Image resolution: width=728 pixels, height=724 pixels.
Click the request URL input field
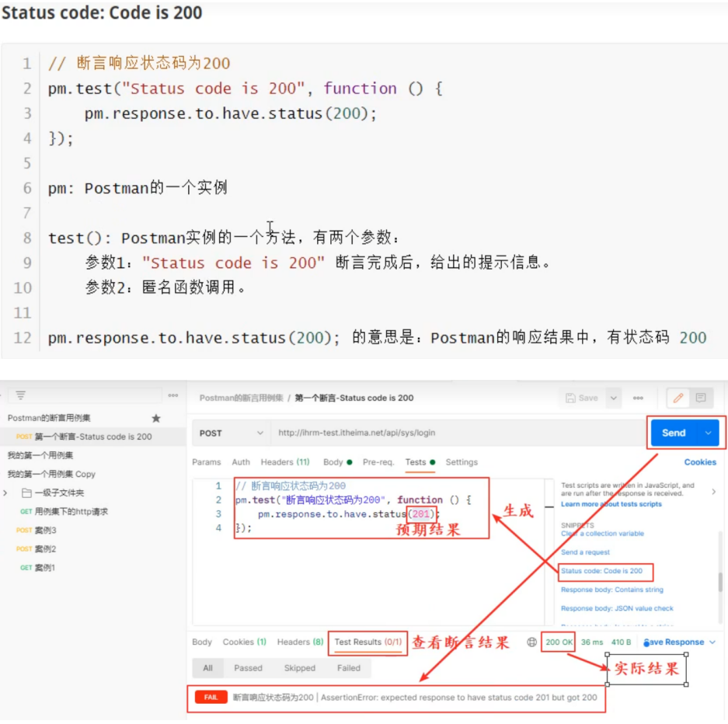click(457, 433)
